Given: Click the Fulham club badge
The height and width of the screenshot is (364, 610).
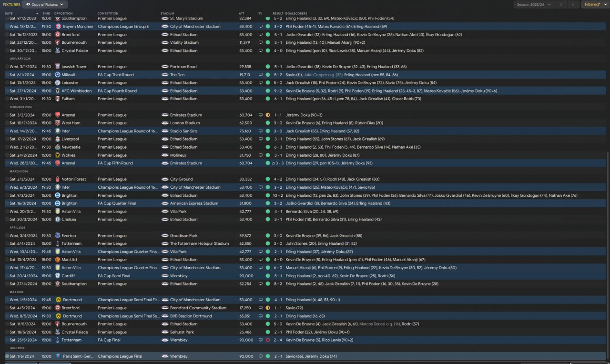Looking at the screenshot, I should pos(58,99).
